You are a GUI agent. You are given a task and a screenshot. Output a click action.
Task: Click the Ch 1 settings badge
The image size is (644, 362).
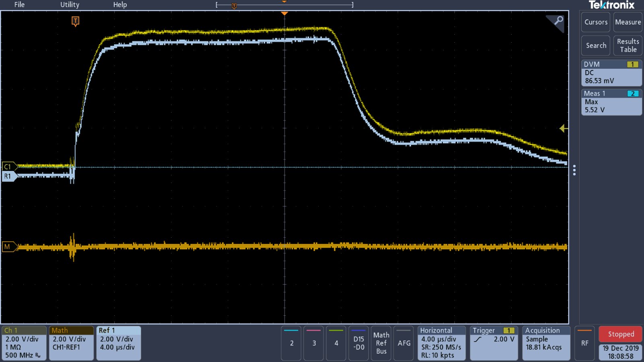tap(24, 343)
